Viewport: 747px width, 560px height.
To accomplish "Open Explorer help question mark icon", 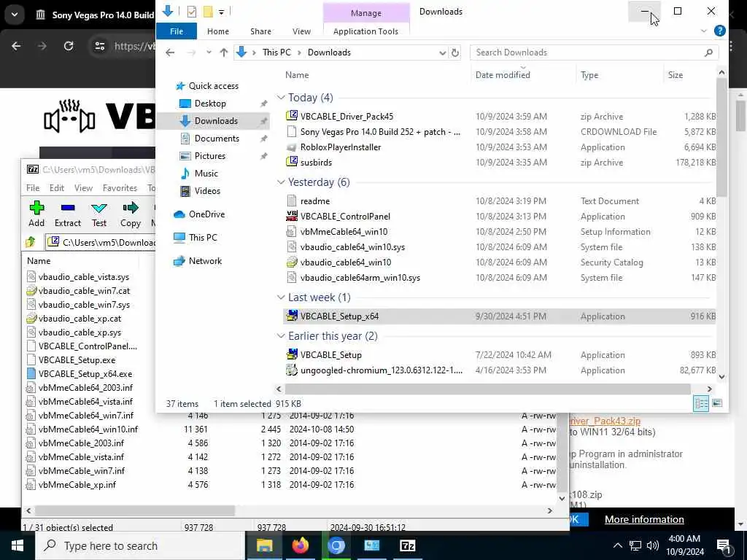I will (x=719, y=31).
